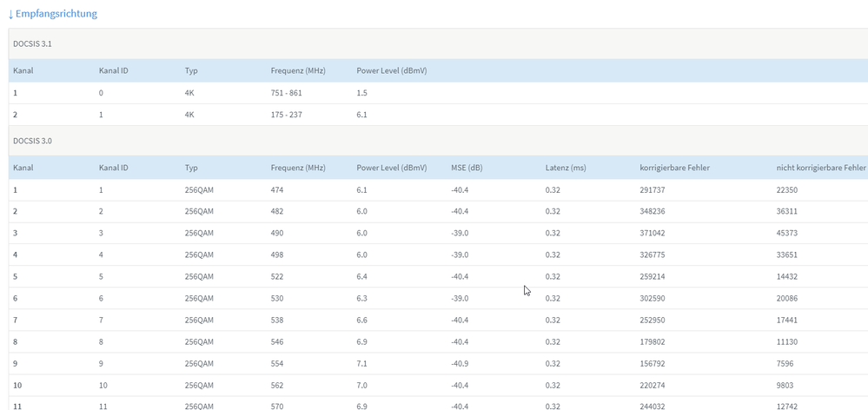Click the DOCSIS 3.1 Frequenz (MHz) header
868x410 pixels.
(298, 71)
